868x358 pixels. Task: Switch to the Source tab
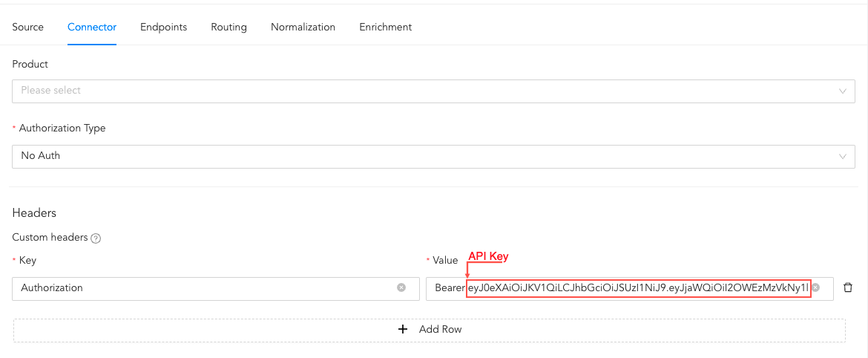(28, 27)
